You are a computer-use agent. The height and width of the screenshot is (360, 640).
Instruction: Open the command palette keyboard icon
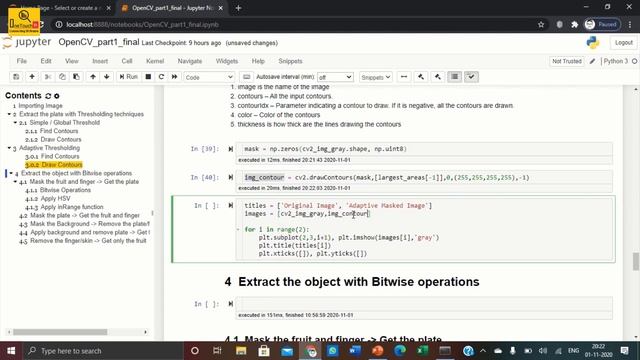click(x=246, y=77)
